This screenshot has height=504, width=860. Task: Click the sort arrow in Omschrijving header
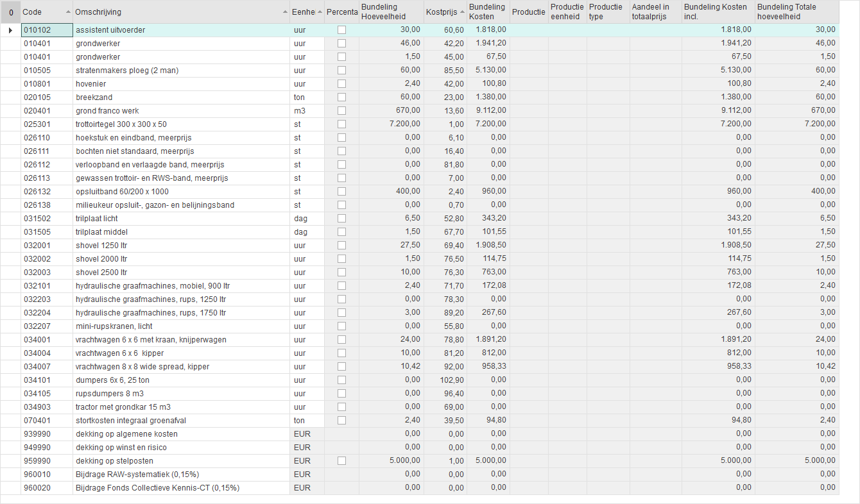pyautogui.click(x=285, y=13)
